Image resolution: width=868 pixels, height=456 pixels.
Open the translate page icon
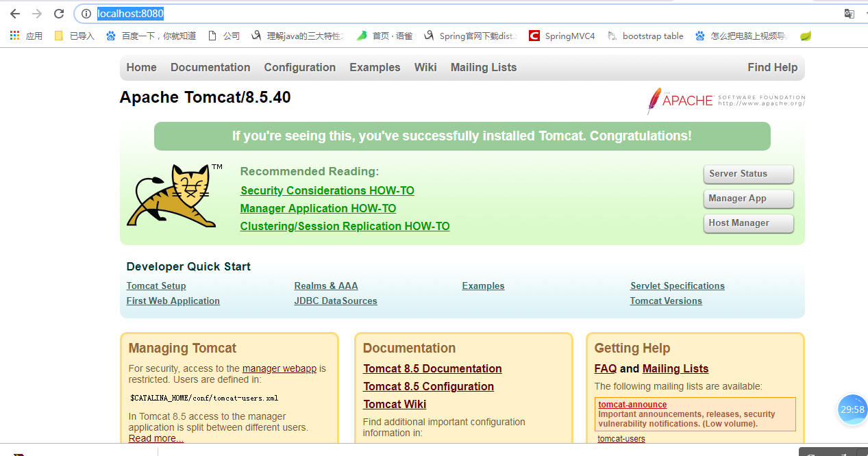point(850,14)
